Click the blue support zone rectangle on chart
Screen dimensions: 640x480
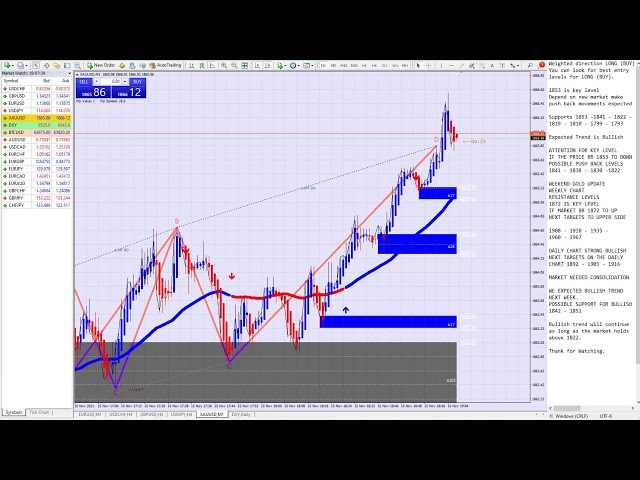click(x=388, y=321)
